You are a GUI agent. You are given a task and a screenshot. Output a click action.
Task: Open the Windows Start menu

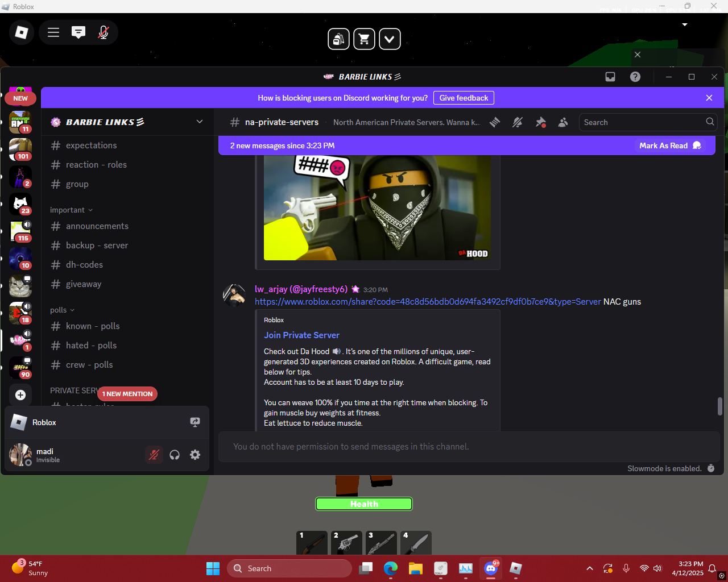point(213,568)
